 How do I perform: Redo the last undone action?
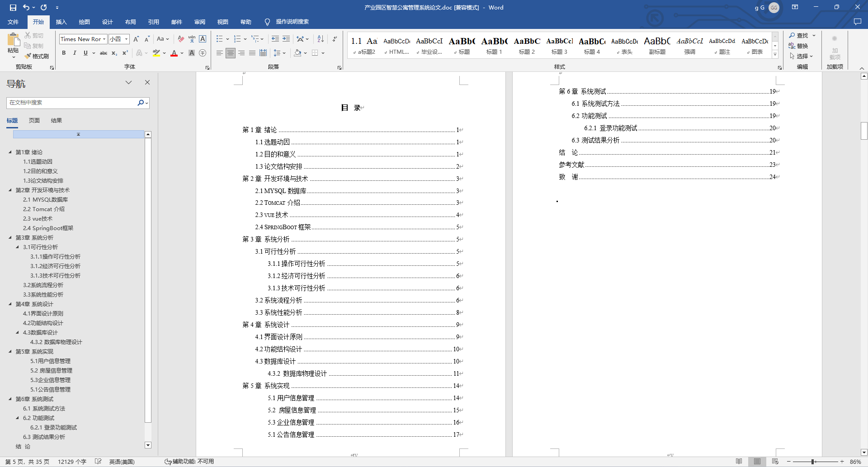click(x=43, y=7)
